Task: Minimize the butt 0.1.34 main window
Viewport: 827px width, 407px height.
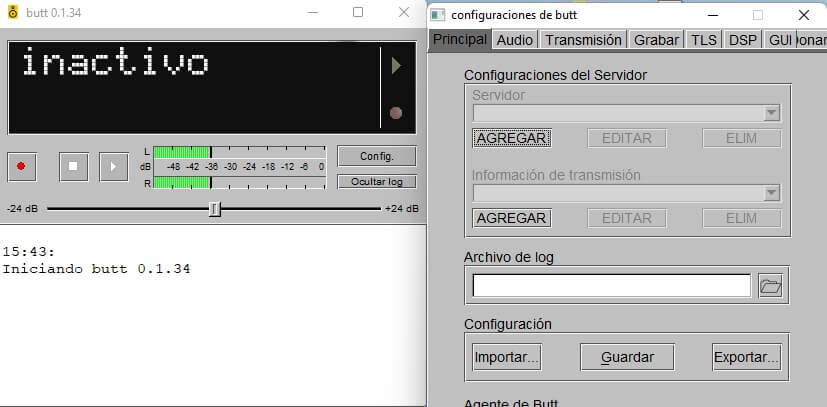Action: (313, 12)
